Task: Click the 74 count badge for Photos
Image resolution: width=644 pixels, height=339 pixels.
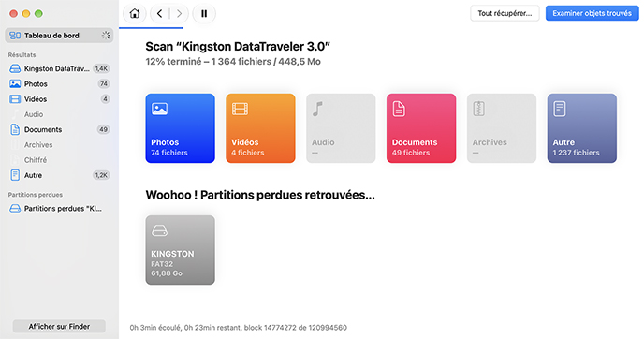Action: tap(104, 84)
